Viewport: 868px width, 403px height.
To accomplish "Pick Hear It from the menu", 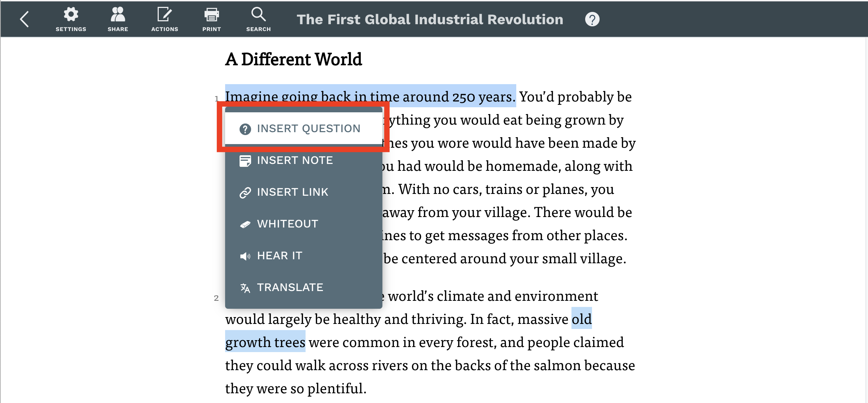I will [303, 256].
